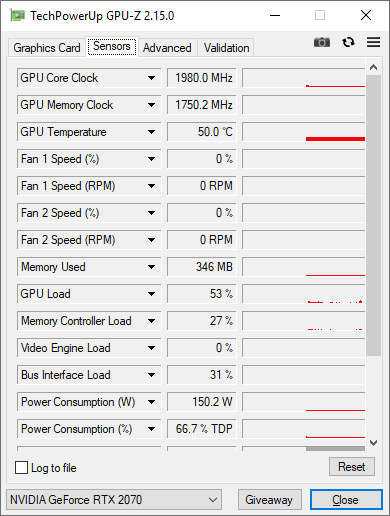This screenshot has height=516, width=390.
Task: Click the Giveaway button
Action: [269, 500]
